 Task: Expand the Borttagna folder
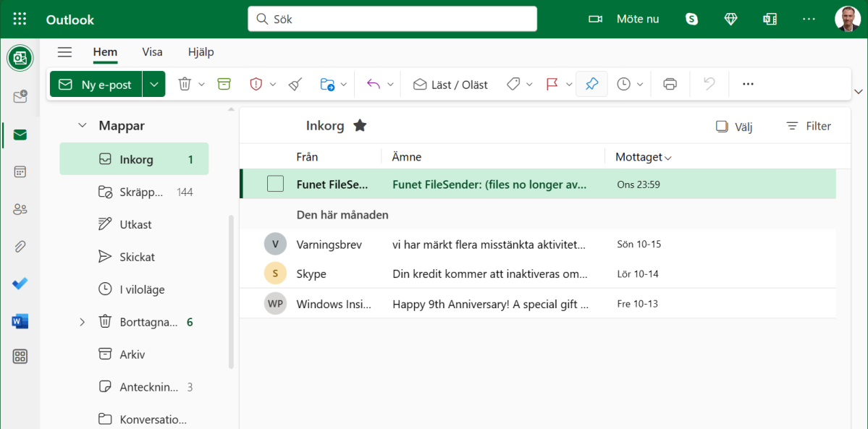point(82,322)
